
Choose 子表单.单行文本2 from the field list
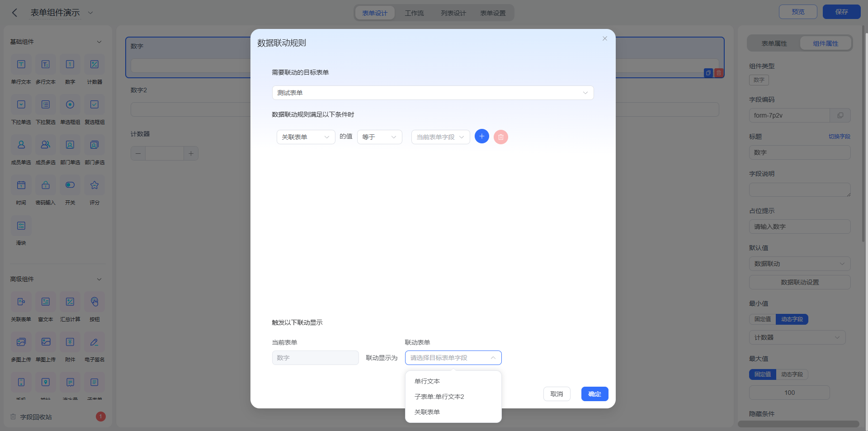pos(453,397)
